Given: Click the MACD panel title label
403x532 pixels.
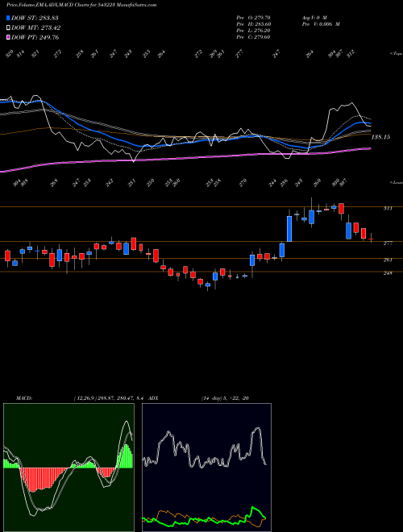Looking at the screenshot, I should tap(24, 398).
